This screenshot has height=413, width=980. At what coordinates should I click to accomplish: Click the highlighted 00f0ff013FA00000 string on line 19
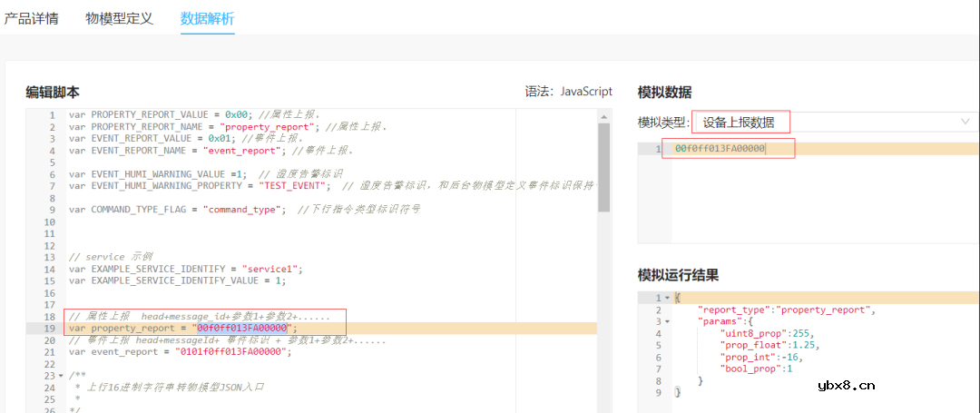click(242, 328)
